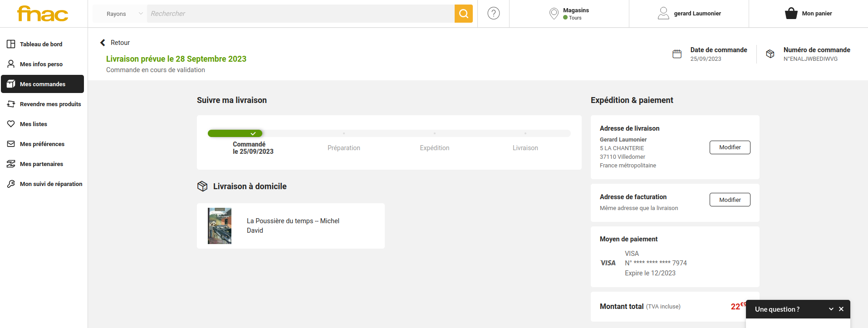Viewport: 868px width, 328px height.
Task: Modify the delivery address
Action: pyautogui.click(x=730, y=147)
